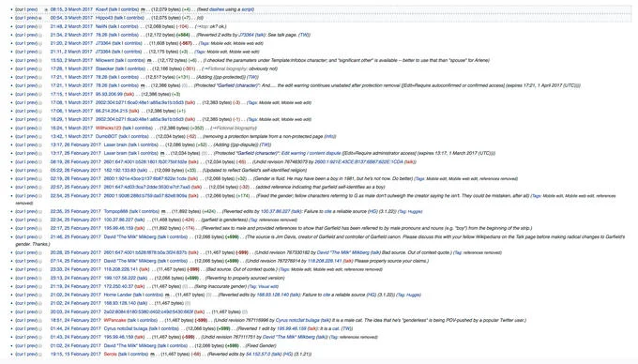Click the 'cur' link in the 21:11, 2 March row
This screenshot has height=364, width=638.
click(20, 52)
